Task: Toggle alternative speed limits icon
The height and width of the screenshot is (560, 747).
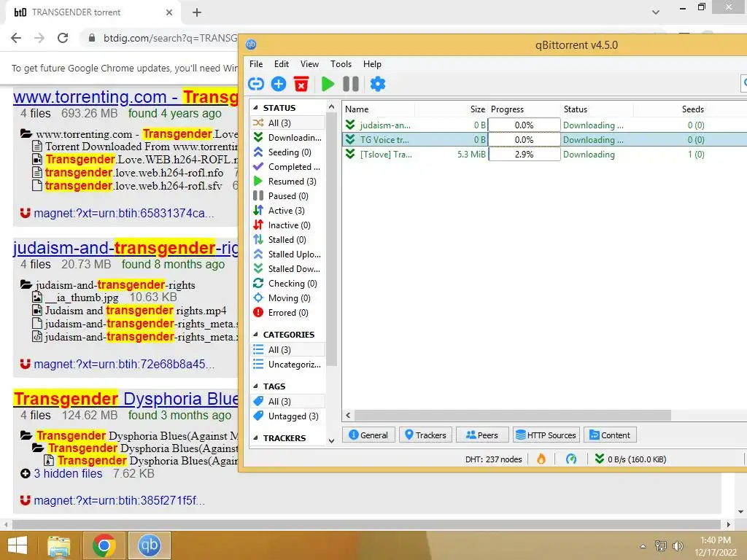Action: (x=571, y=459)
